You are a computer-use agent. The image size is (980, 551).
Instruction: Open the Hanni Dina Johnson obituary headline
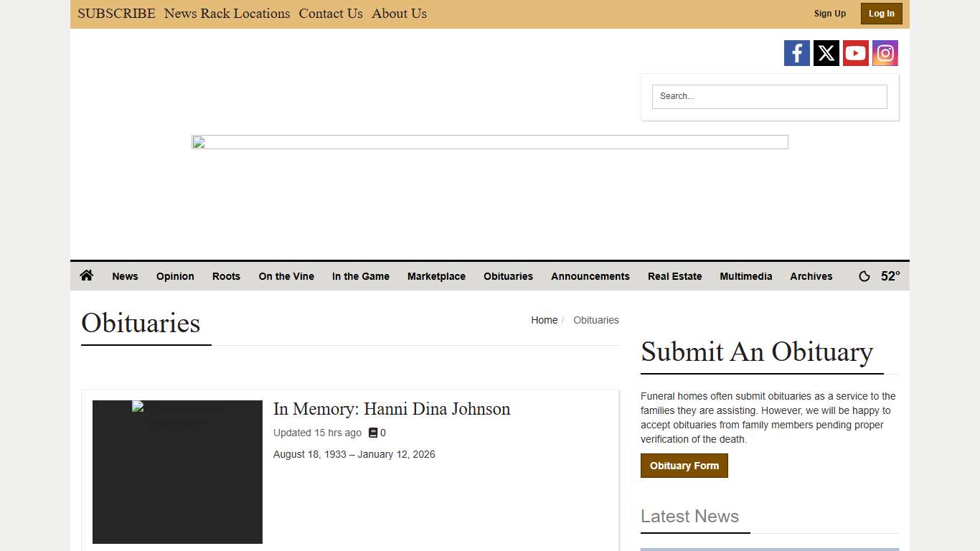[392, 409]
